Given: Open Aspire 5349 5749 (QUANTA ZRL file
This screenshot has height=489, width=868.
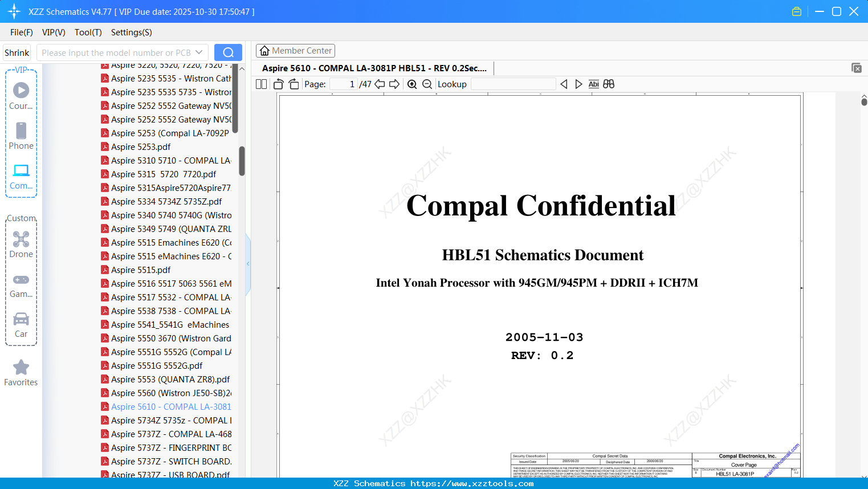Looking at the screenshot, I should point(166,229).
